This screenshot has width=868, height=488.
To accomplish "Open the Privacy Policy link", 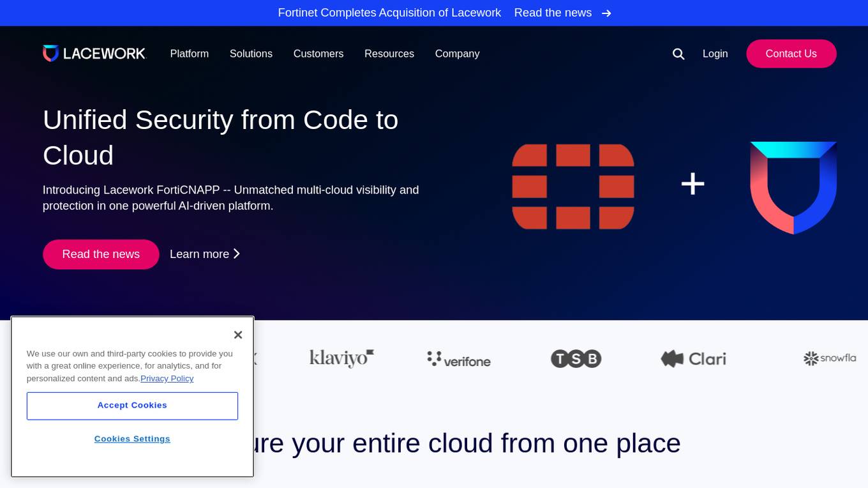I will point(167,378).
